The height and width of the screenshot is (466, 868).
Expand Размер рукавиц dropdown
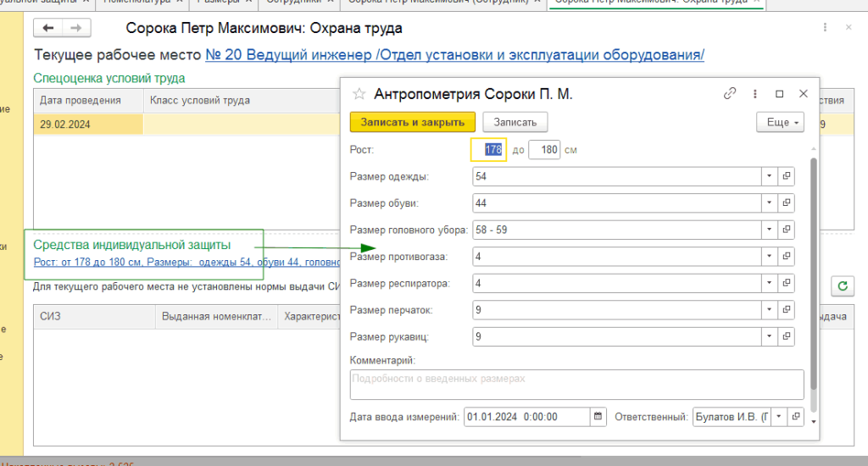click(x=769, y=336)
